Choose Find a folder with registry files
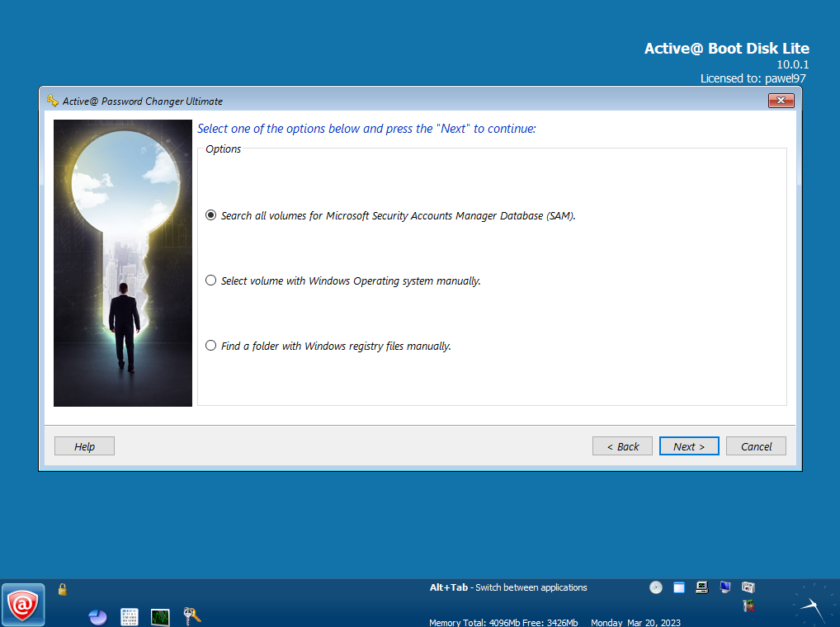This screenshot has width=840, height=627. click(x=328, y=346)
